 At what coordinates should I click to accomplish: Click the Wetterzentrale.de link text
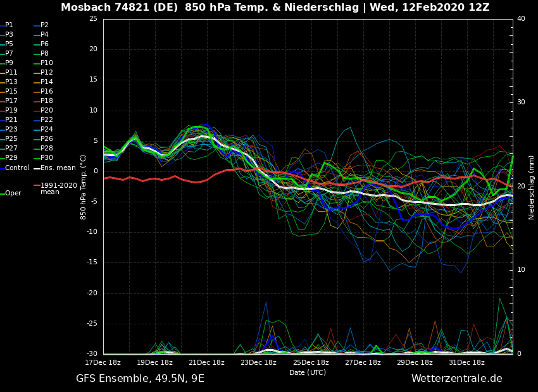(x=456, y=379)
